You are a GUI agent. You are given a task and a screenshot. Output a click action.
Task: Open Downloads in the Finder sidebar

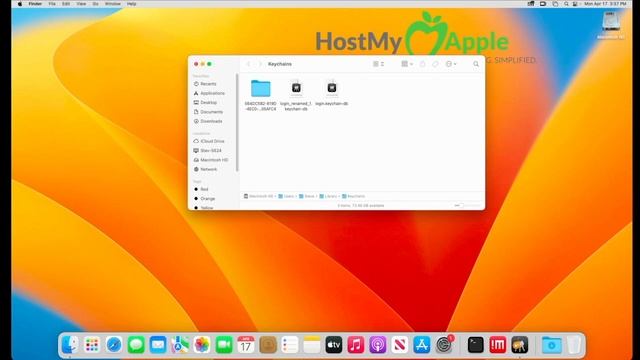[x=211, y=121]
